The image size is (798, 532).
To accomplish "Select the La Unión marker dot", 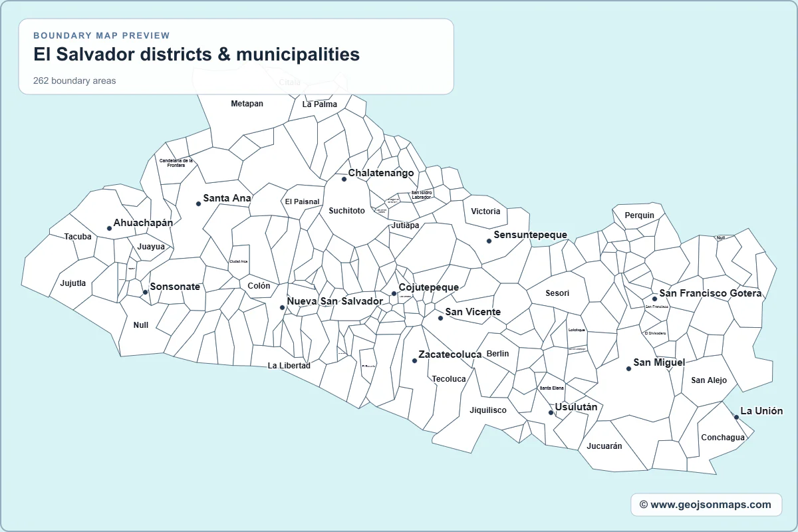I will [x=736, y=417].
